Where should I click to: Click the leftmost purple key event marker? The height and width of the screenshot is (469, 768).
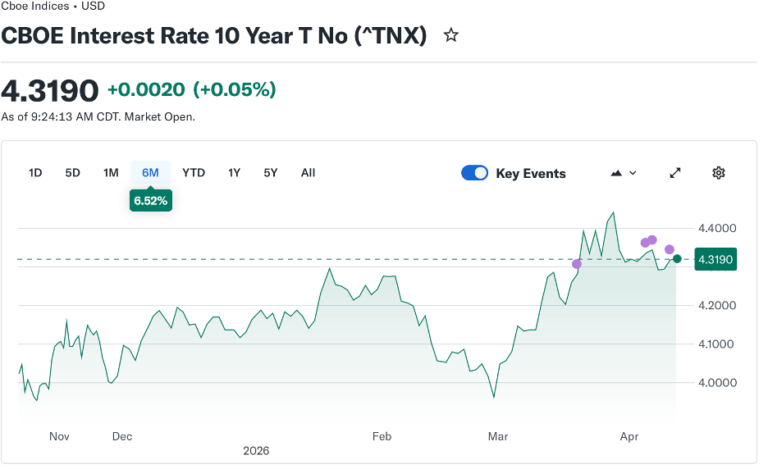coord(576,264)
